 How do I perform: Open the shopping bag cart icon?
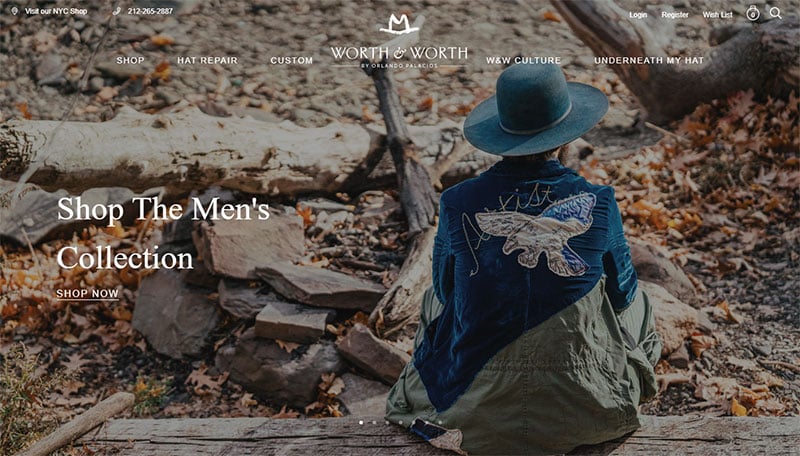click(753, 13)
